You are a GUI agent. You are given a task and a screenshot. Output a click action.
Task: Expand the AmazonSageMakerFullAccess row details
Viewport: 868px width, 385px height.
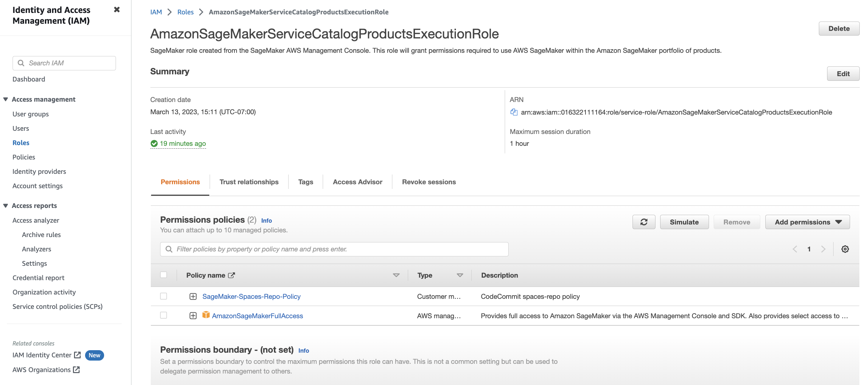[x=193, y=316]
